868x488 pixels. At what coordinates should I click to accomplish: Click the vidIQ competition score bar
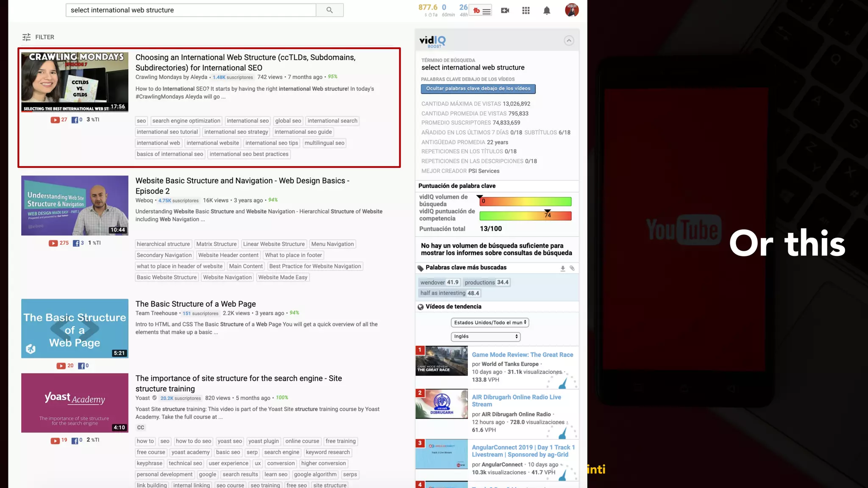[526, 216]
